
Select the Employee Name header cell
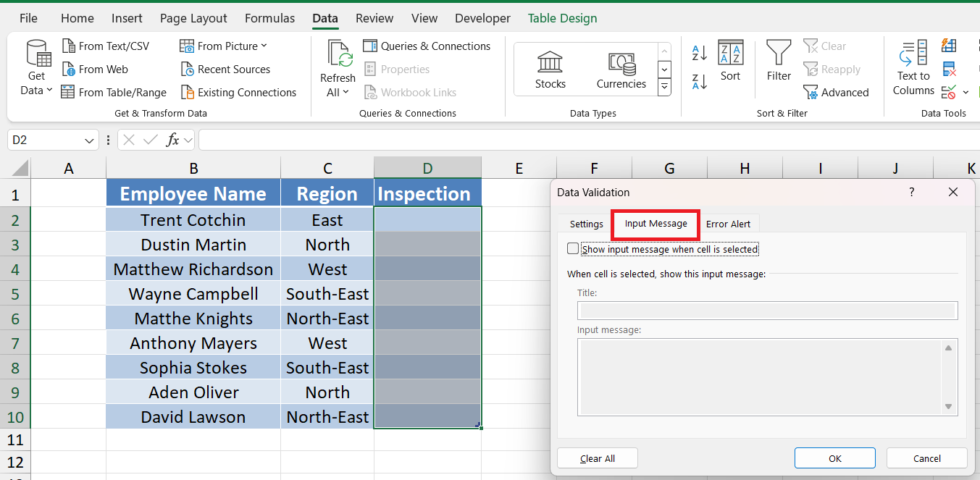tap(193, 194)
